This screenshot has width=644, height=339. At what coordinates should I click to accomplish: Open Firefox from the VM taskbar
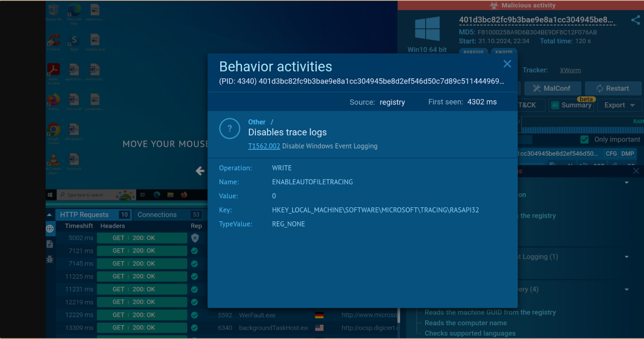pos(184,195)
